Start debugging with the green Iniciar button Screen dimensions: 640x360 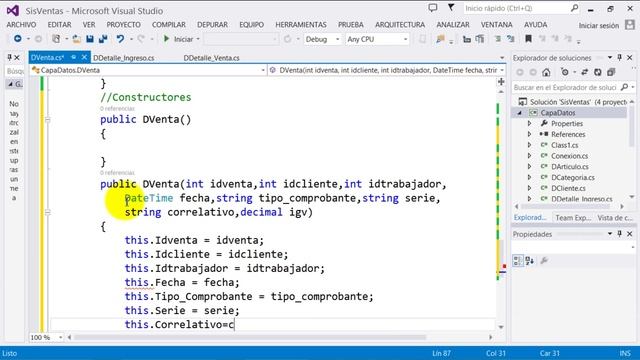[x=178, y=39]
